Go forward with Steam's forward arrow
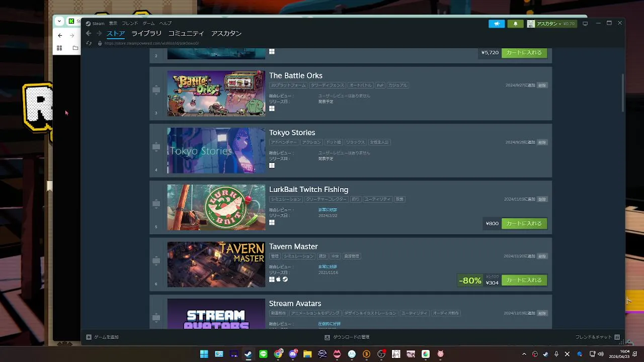This screenshot has height=362, width=644. pyautogui.click(x=99, y=34)
